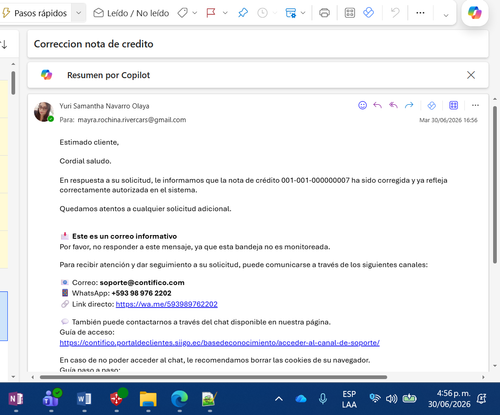500x415 pixels.
Task: Open the contifico soporte guide link
Action: [x=220, y=343]
